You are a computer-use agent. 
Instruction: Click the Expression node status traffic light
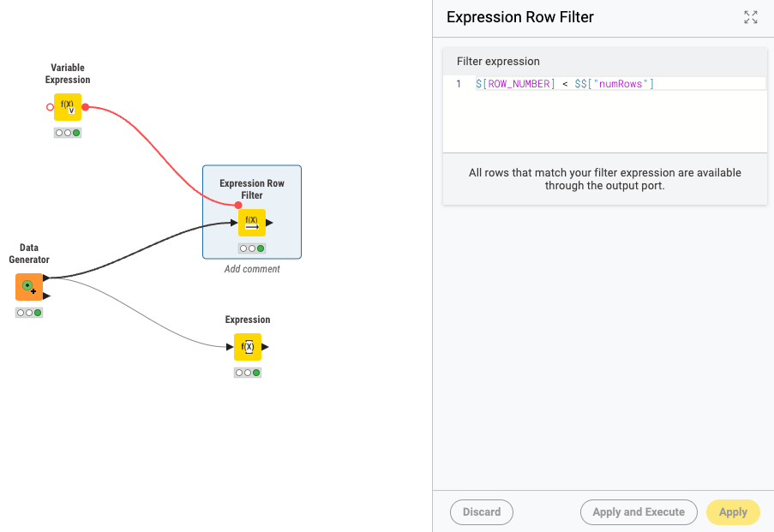[x=248, y=373]
